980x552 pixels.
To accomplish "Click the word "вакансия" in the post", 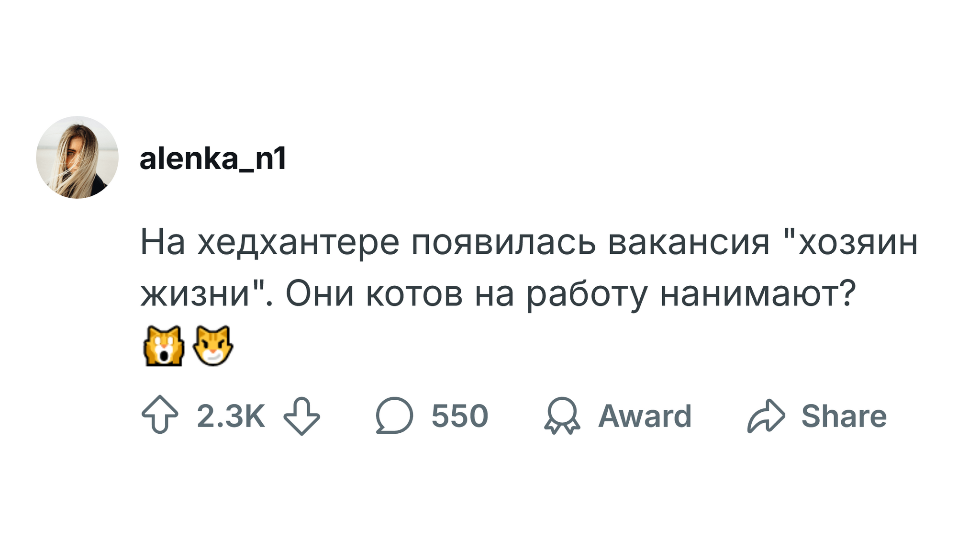I will pyautogui.click(x=689, y=243).
